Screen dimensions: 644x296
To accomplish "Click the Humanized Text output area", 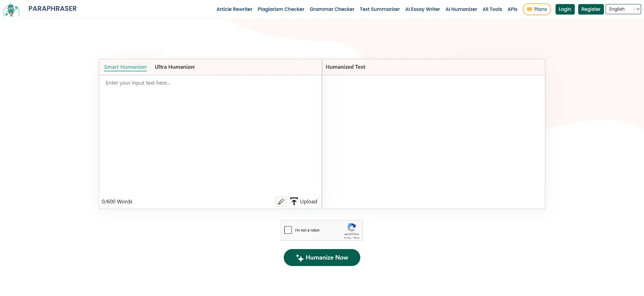I will pyautogui.click(x=434, y=142).
